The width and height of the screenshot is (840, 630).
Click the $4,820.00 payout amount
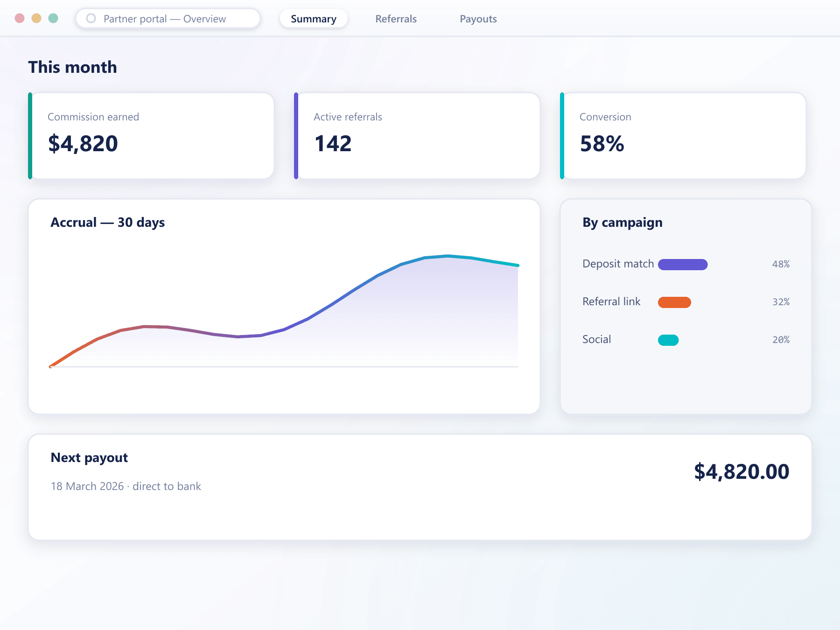point(742,471)
